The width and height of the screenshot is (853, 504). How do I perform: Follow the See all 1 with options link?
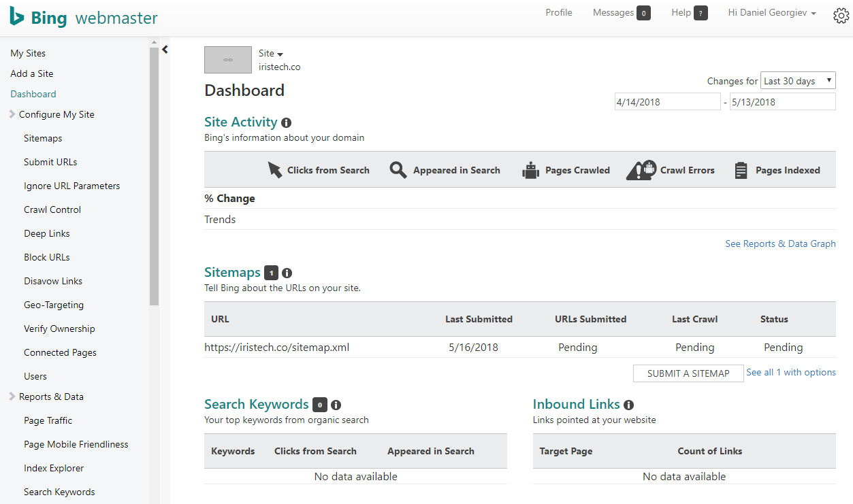791,372
